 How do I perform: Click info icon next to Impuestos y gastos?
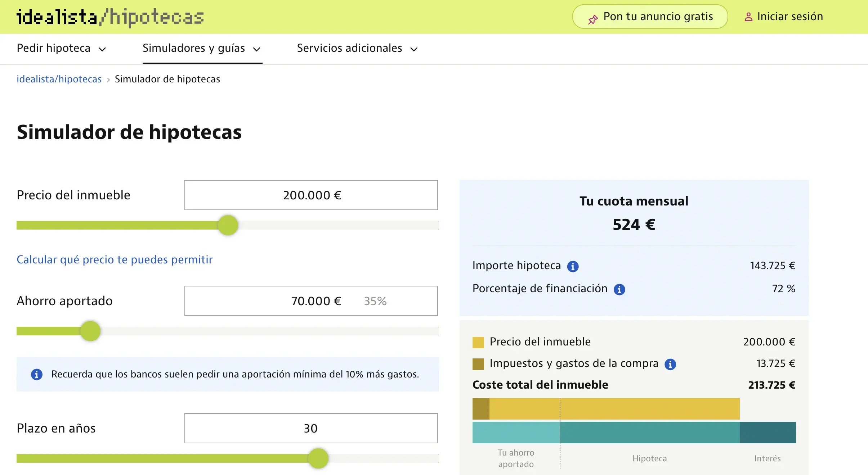coord(670,364)
